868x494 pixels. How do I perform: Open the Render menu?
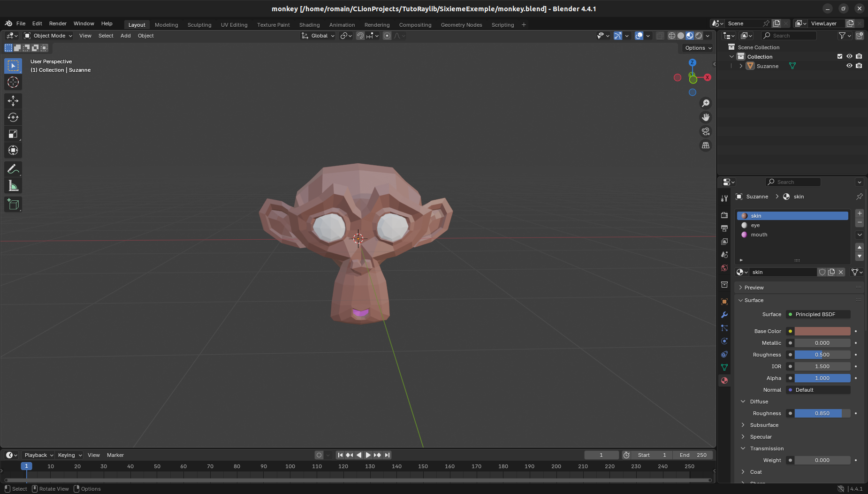point(58,23)
